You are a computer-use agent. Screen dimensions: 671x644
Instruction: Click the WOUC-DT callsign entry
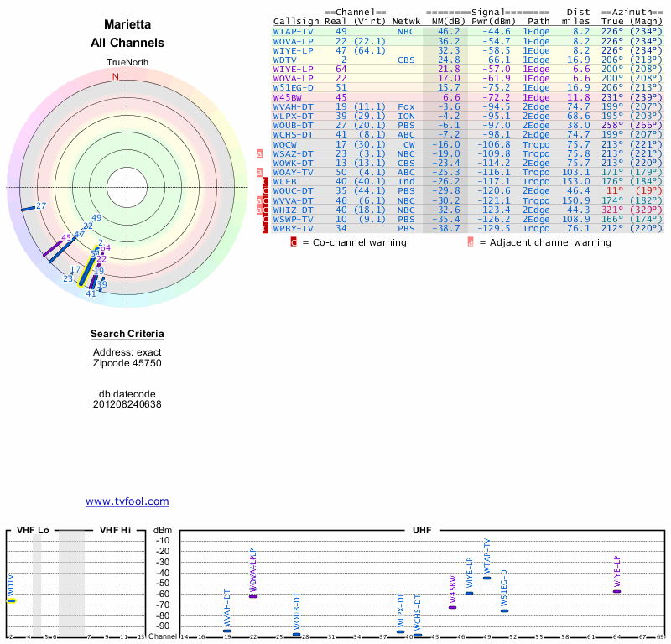294,190
